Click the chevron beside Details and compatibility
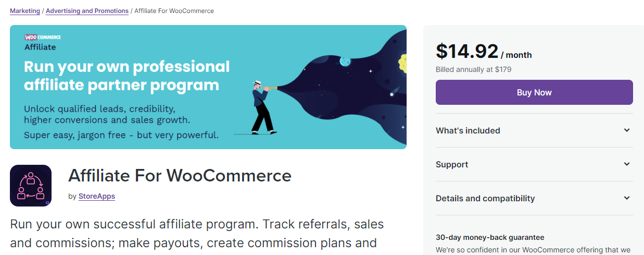Screen dimensions: 644x255 (x=627, y=198)
